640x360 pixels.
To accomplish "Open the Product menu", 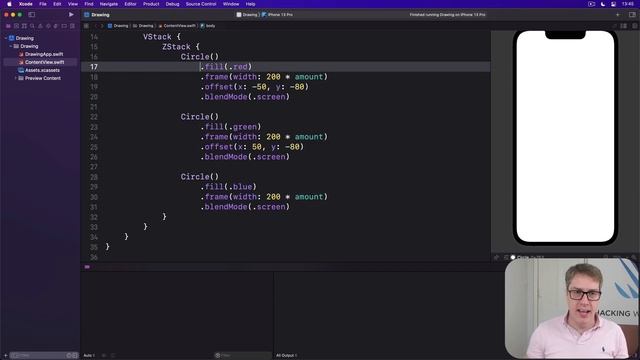I will pyautogui.click(x=151, y=4).
